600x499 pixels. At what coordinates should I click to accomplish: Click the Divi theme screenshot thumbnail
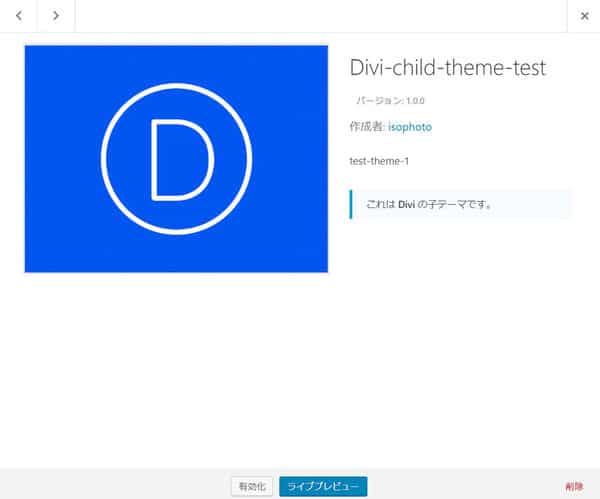pyautogui.click(x=176, y=159)
